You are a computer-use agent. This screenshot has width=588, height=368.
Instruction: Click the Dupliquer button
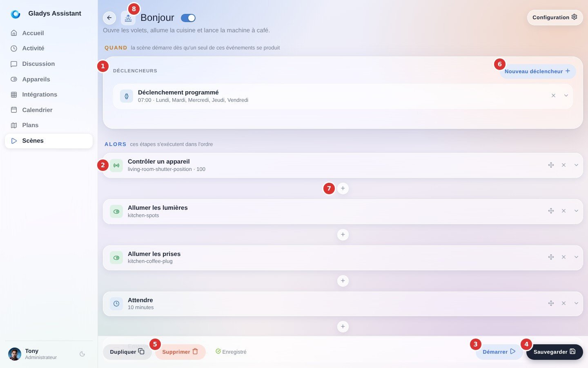point(127,352)
